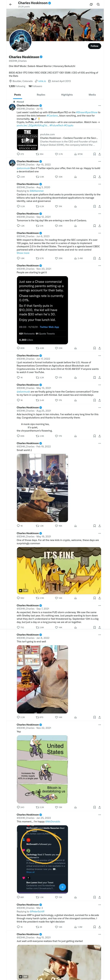Share the "People are starting to get it" post

pyautogui.click(x=99, y=348)
